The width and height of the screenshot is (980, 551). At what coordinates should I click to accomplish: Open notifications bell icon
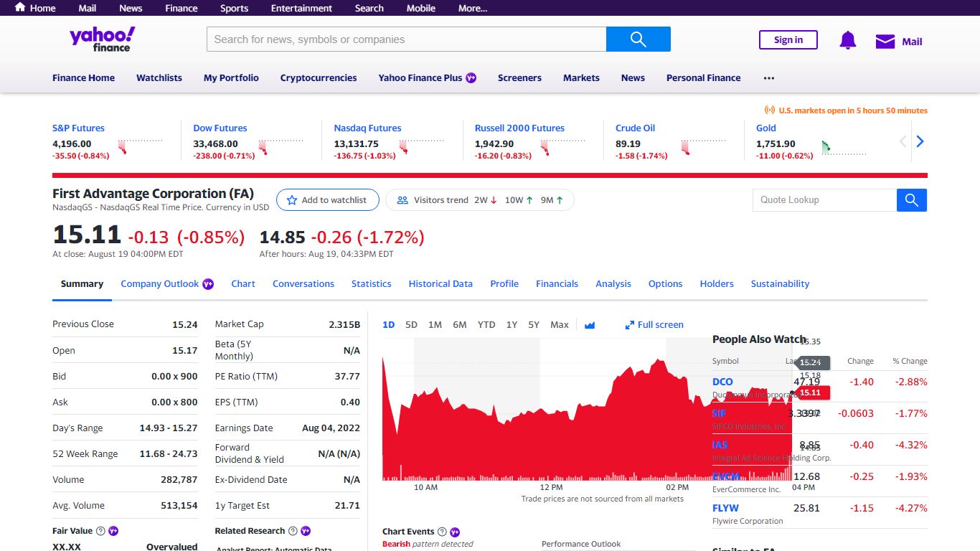pos(847,41)
